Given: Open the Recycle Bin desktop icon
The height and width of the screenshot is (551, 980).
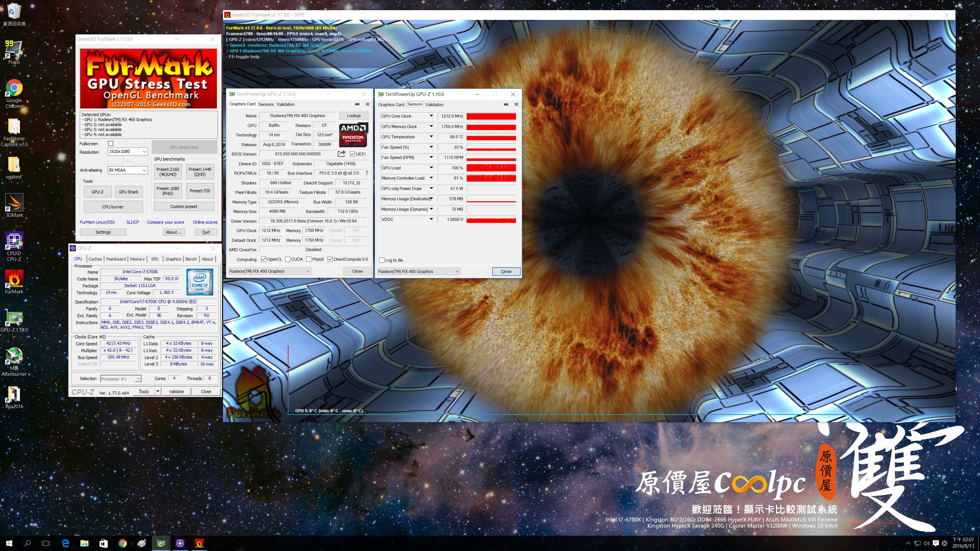Looking at the screenshot, I should (14, 15).
